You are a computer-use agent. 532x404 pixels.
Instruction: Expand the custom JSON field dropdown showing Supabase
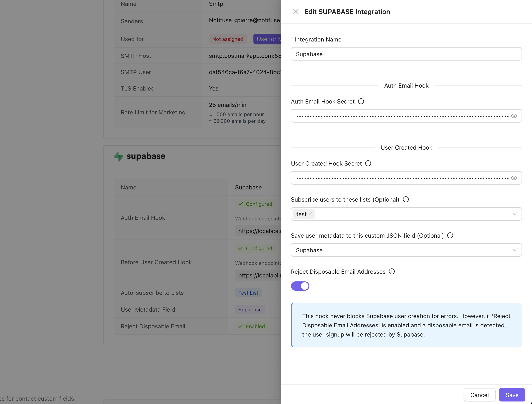[x=515, y=250]
